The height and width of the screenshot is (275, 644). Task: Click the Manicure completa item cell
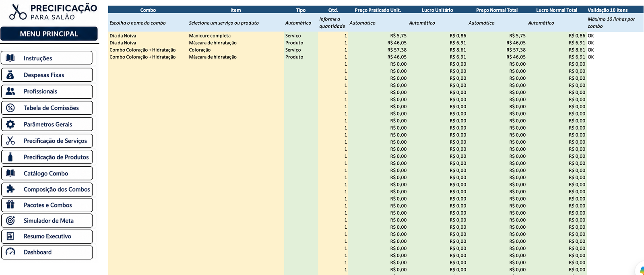(x=236, y=36)
